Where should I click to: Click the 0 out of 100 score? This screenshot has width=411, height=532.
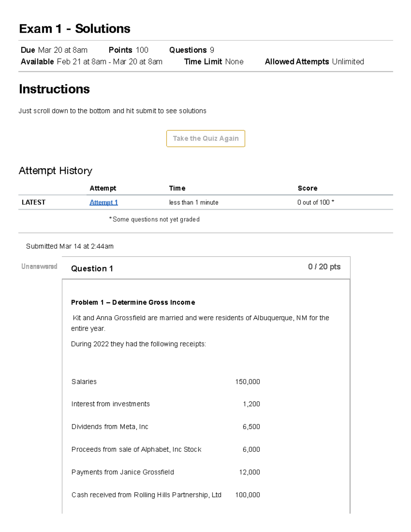(315, 202)
